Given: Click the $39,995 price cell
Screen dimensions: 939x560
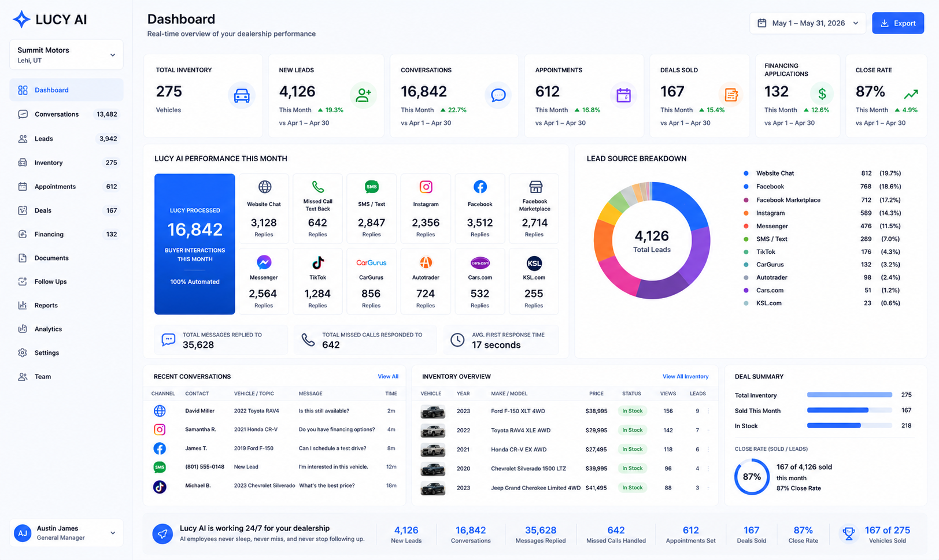Looking at the screenshot, I should [x=596, y=469].
